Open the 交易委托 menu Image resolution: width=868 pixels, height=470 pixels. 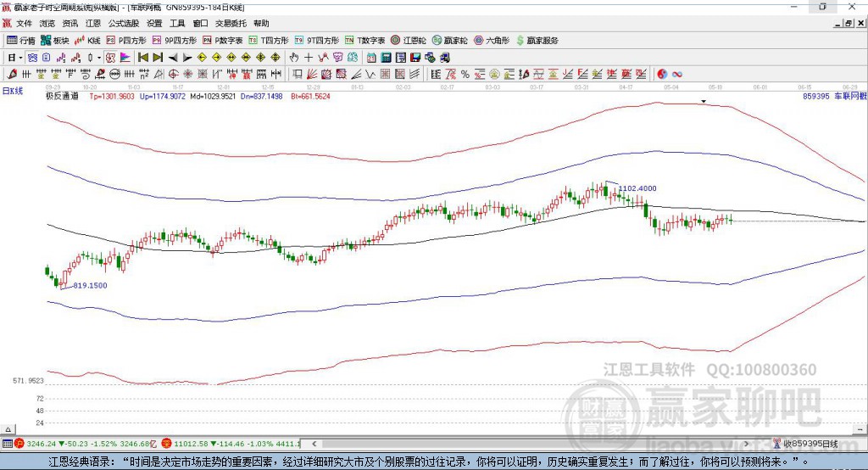231,23
